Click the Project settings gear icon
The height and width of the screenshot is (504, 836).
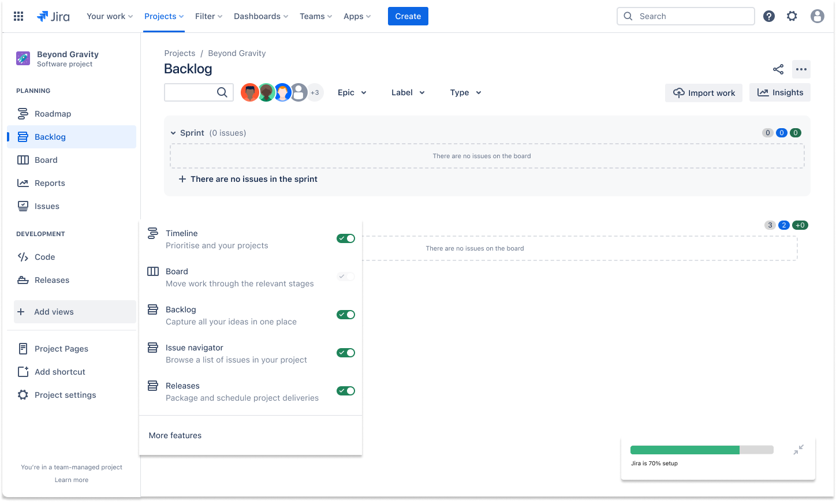pyautogui.click(x=23, y=395)
